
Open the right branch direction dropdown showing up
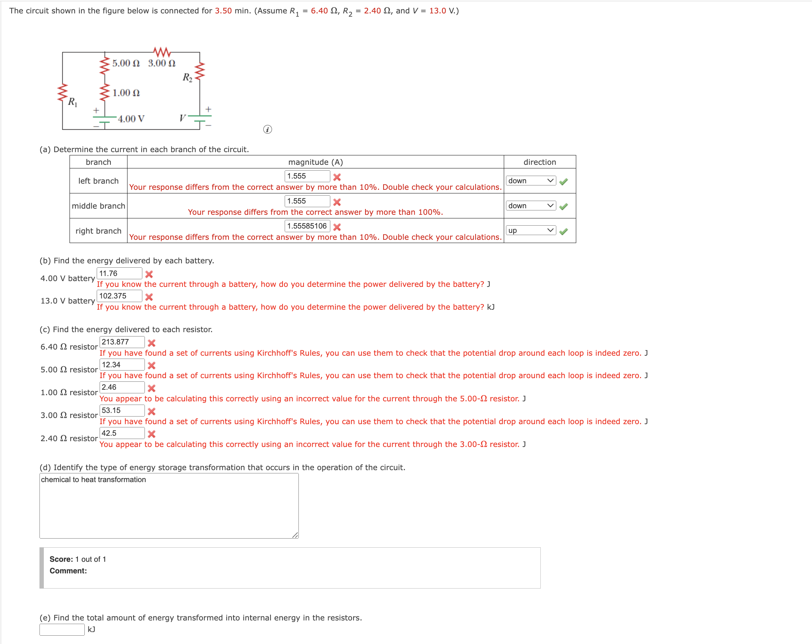click(x=531, y=230)
